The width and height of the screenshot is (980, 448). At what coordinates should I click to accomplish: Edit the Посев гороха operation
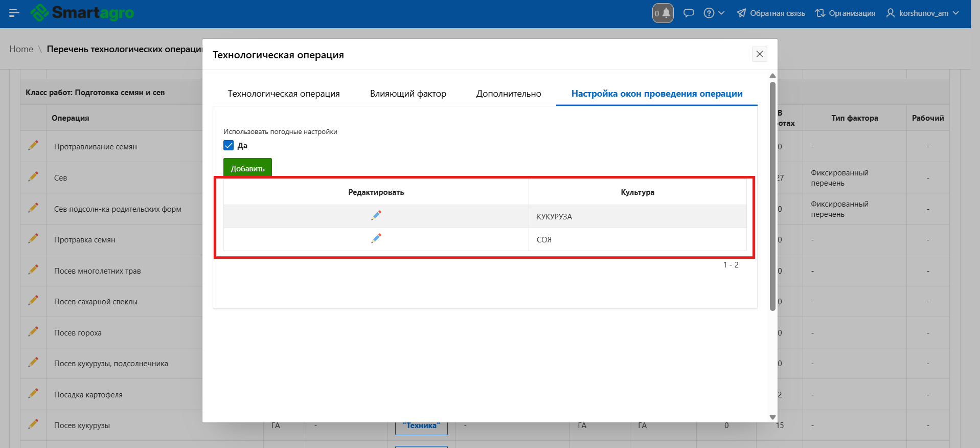(x=33, y=332)
